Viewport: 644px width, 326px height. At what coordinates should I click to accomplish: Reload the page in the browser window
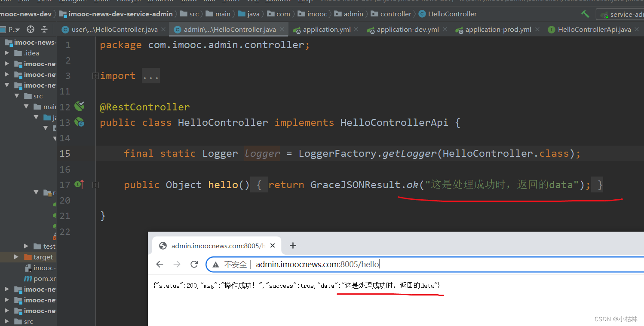click(x=194, y=264)
